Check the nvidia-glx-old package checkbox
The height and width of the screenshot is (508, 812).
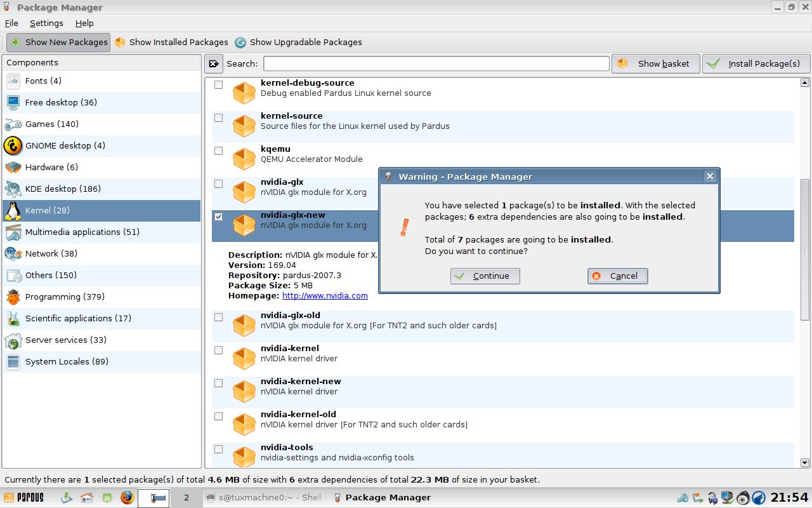pyautogui.click(x=219, y=317)
